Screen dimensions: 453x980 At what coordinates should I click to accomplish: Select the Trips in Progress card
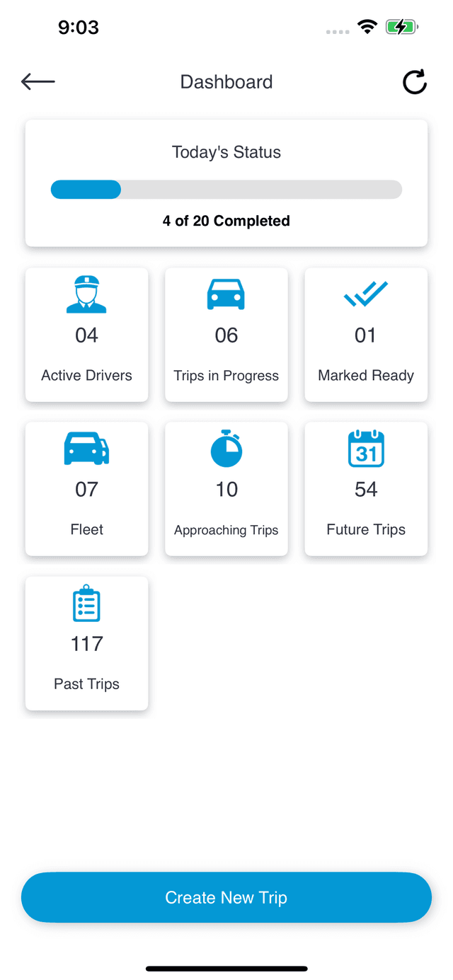tap(226, 335)
